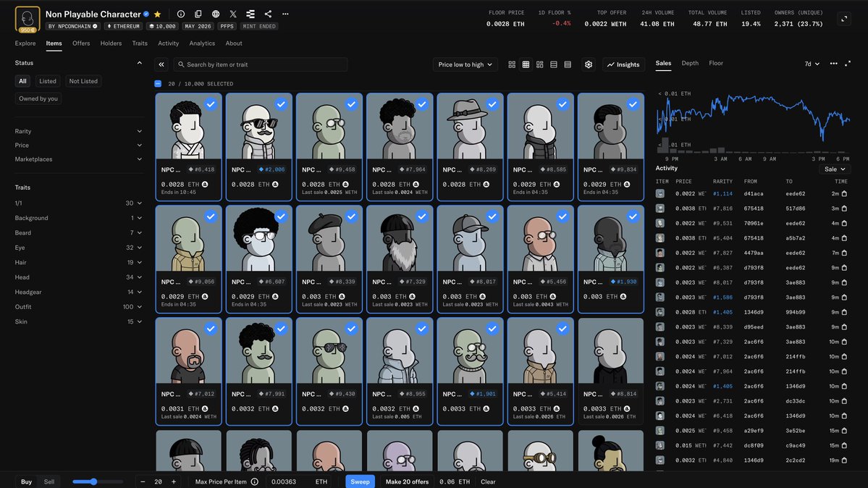Expand the Marketplaces filter

78,159
